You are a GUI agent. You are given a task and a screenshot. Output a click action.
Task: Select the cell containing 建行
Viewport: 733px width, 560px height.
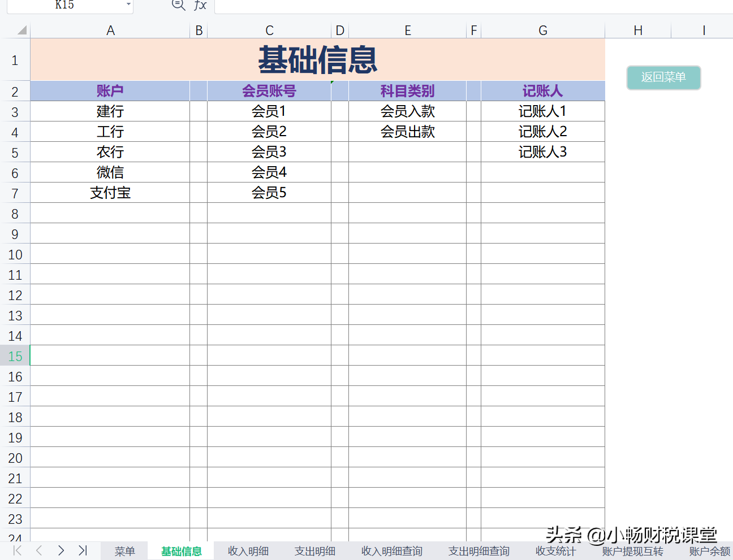coord(110,111)
